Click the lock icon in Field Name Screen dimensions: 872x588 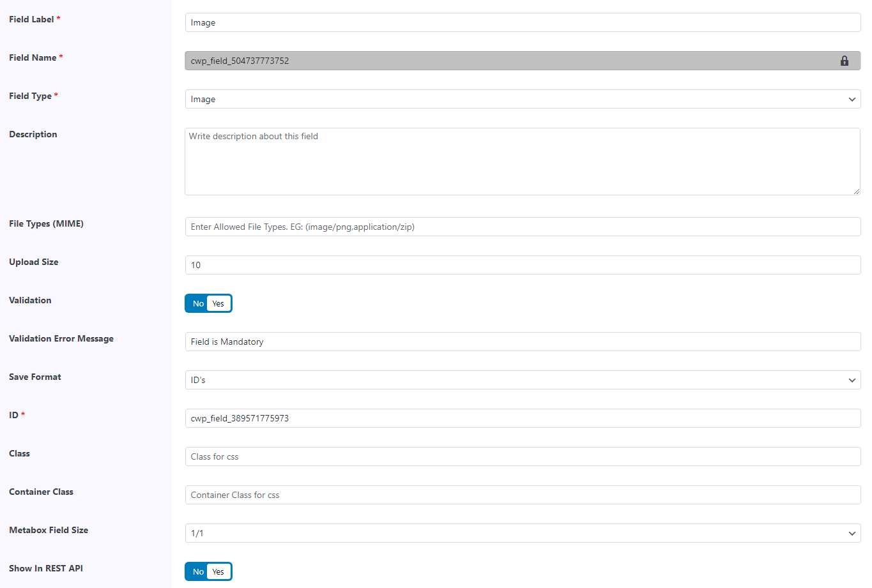click(x=845, y=61)
